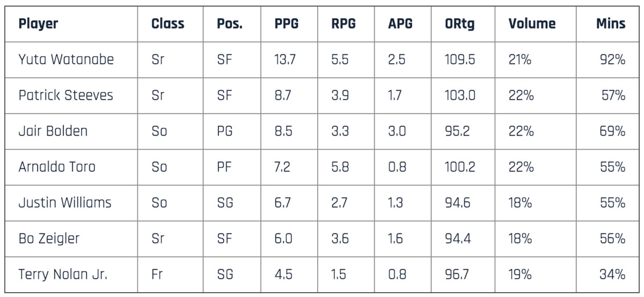This screenshot has height=297, width=644.
Task: Select the Jair Bolden player name
Action: tap(53, 131)
